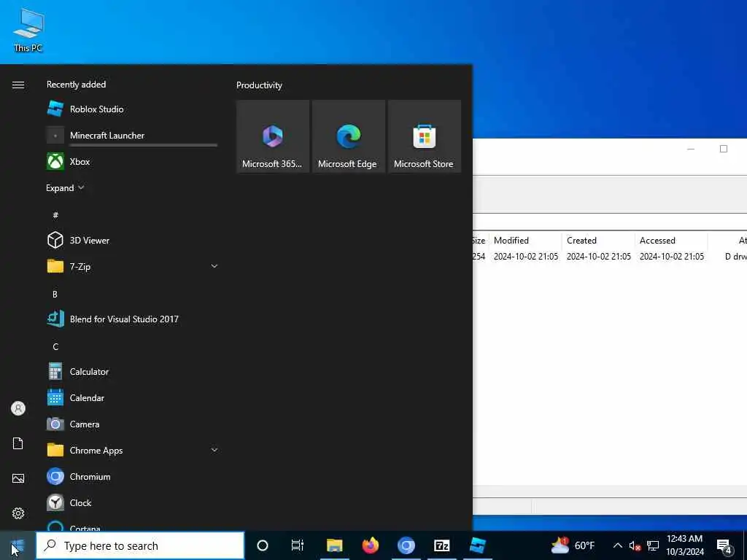The width and height of the screenshot is (747, 560).
Task: Open Task View on taskbar
Action: tap(298, 545)
